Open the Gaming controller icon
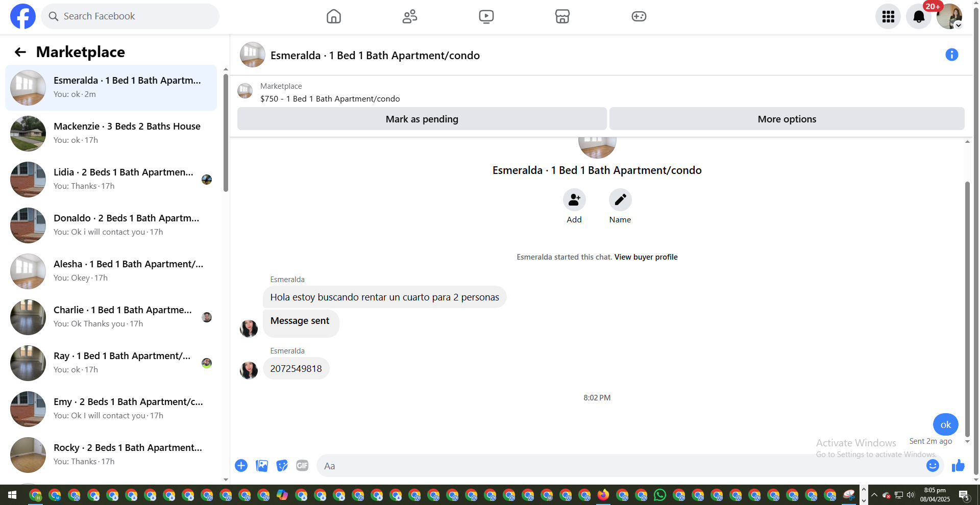Image resolution: width=980 pixels, height=505 pixels. click(639, 16)
